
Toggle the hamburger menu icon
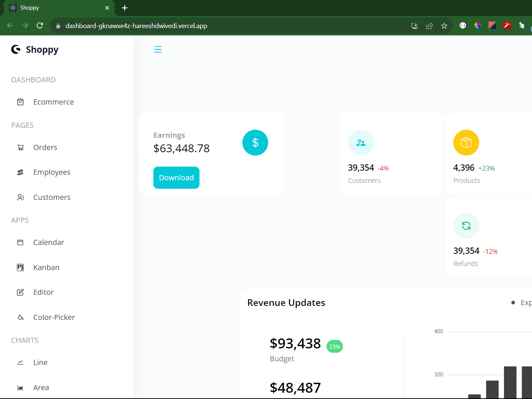[x=158, y=49]
